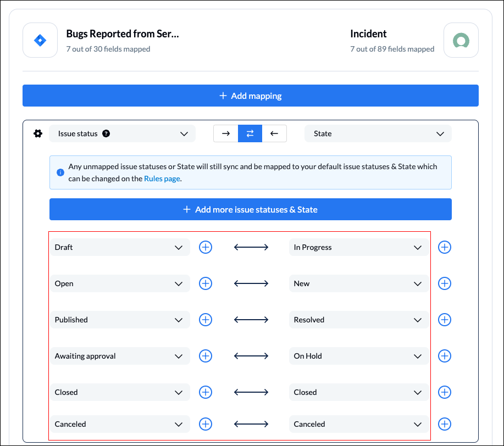
Task: Click the green chat tool icon
Action: point(461,40)
